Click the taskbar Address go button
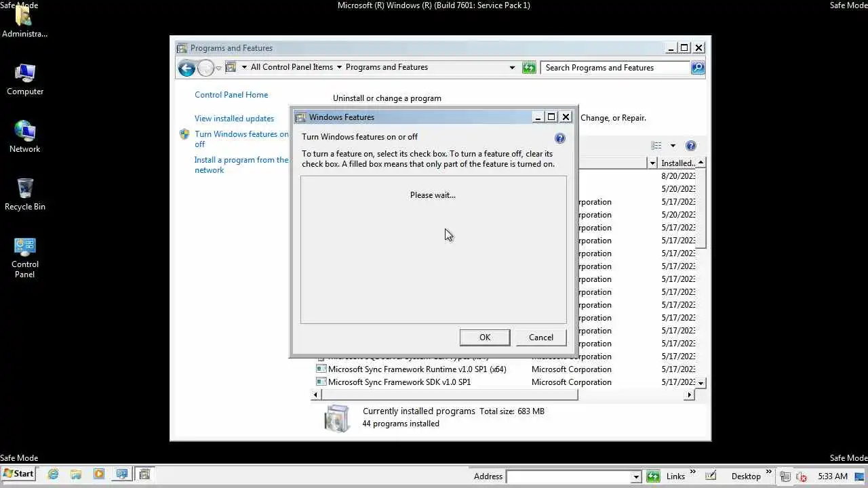This screenshot has width=868, height=488. coord(652,476)
